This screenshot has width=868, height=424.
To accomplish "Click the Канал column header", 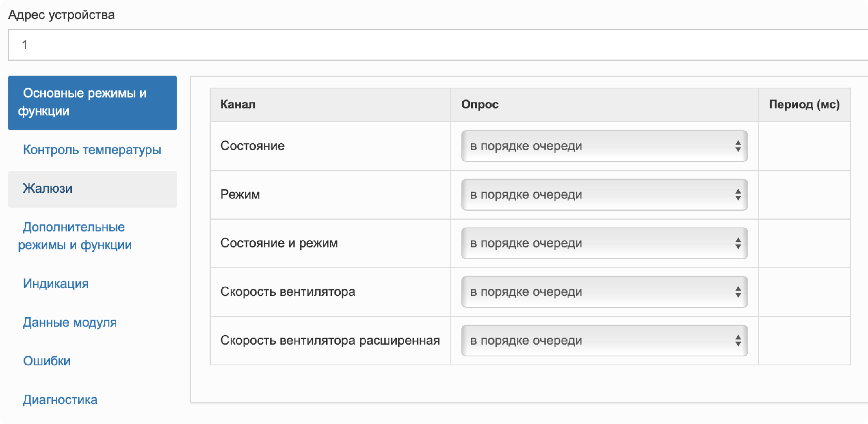I will (x=238, y=105).
